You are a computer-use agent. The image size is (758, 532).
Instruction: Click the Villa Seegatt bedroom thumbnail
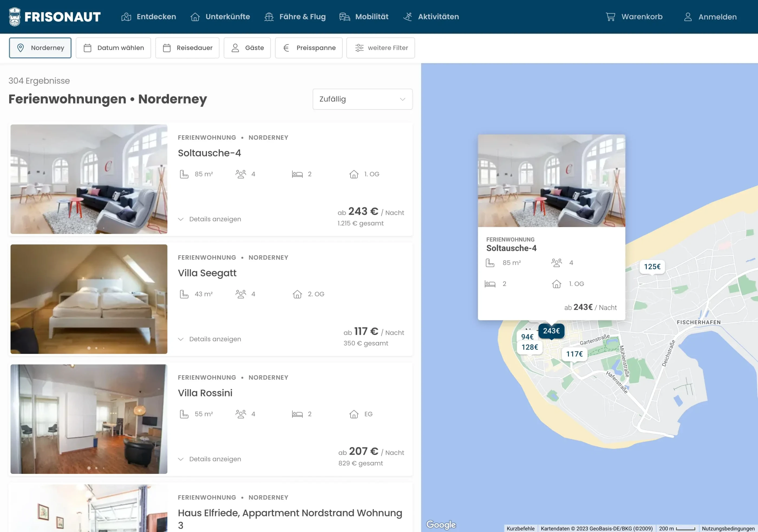89,299
